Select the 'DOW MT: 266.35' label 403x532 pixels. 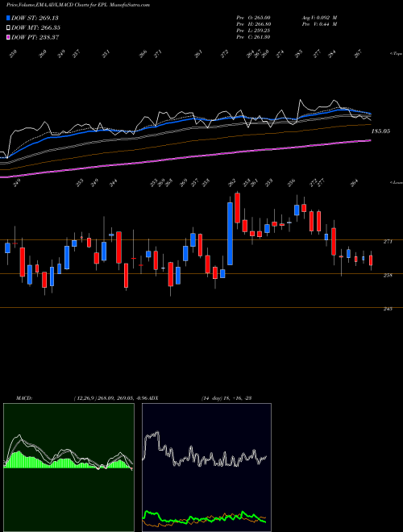point(36,27)
